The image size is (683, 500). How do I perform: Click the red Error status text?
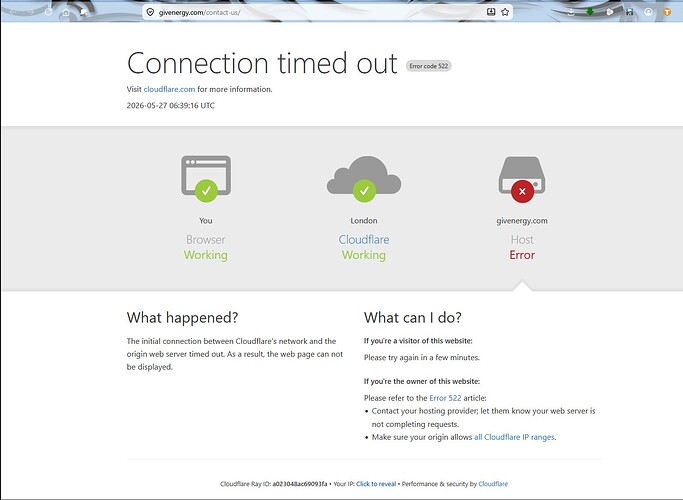[522, 255]
